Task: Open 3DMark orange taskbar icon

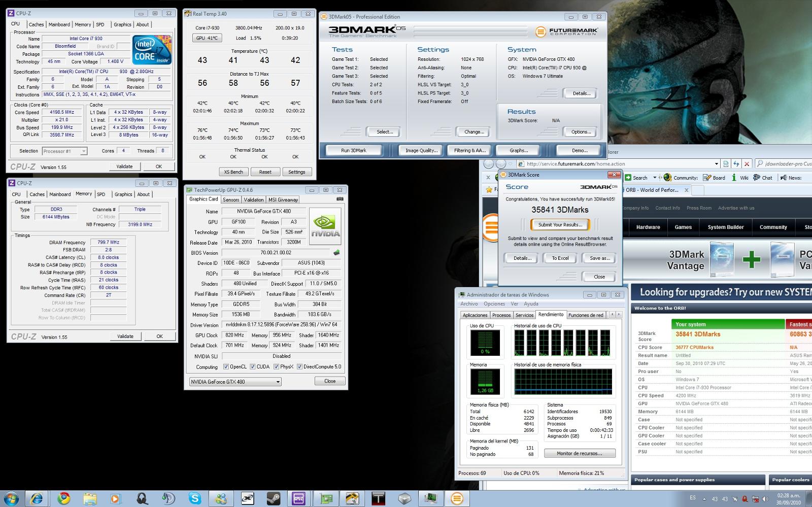Action: 457,498
